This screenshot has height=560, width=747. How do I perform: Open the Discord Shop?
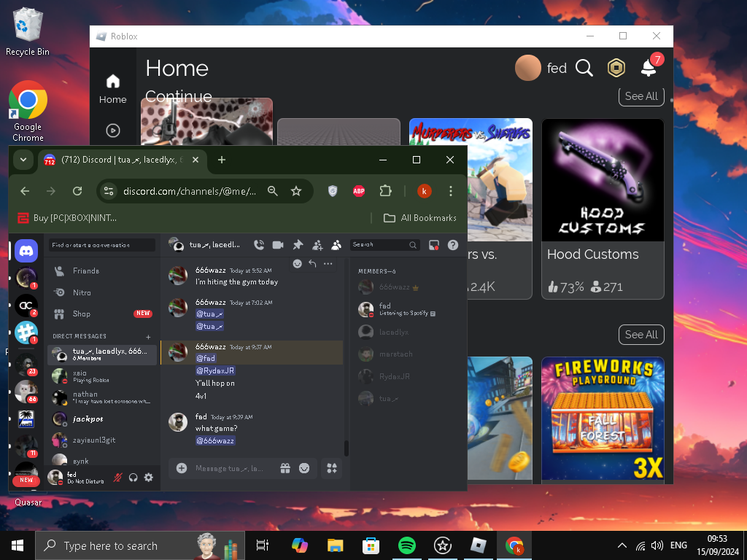tap(102, 314)
